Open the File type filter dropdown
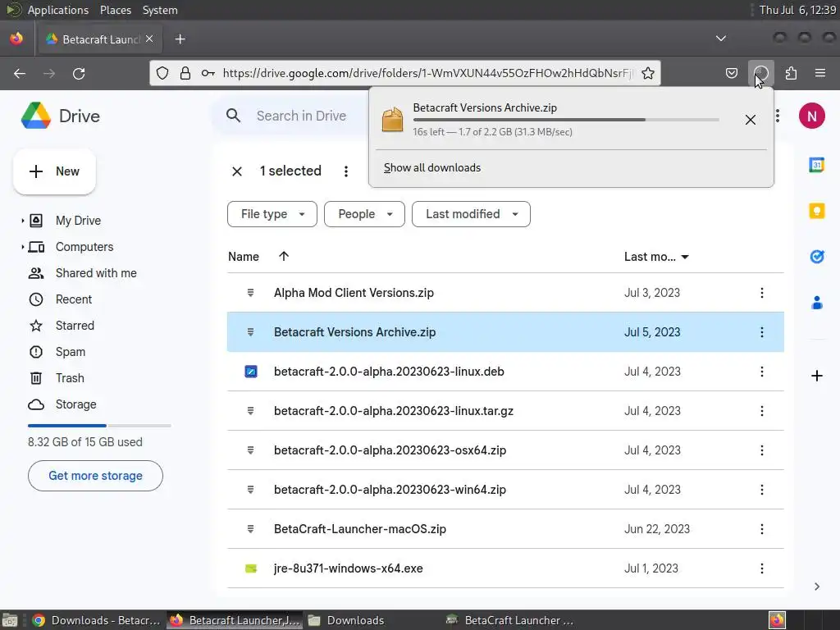Image resolution: width=840 pixels, height=630 pixels. click(272, 214)
